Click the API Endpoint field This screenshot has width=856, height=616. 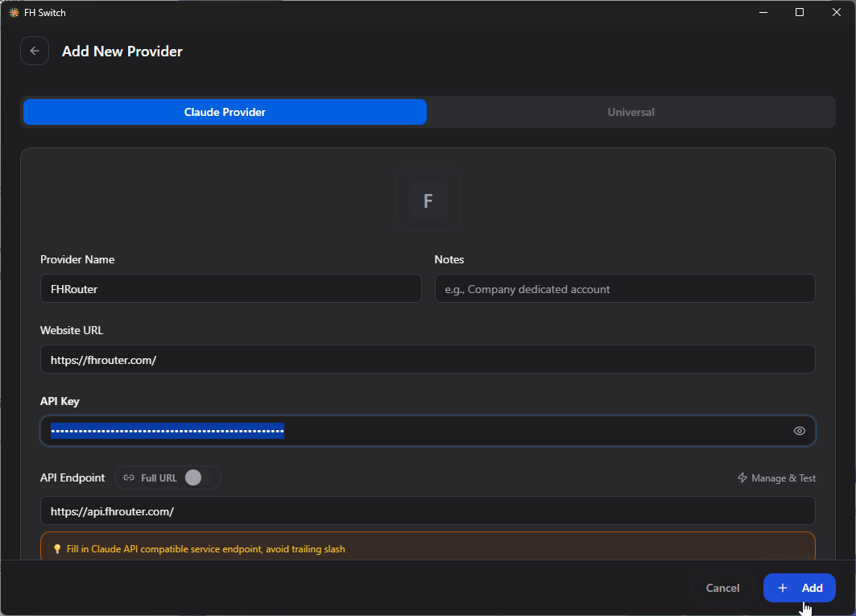click(428, 511)
